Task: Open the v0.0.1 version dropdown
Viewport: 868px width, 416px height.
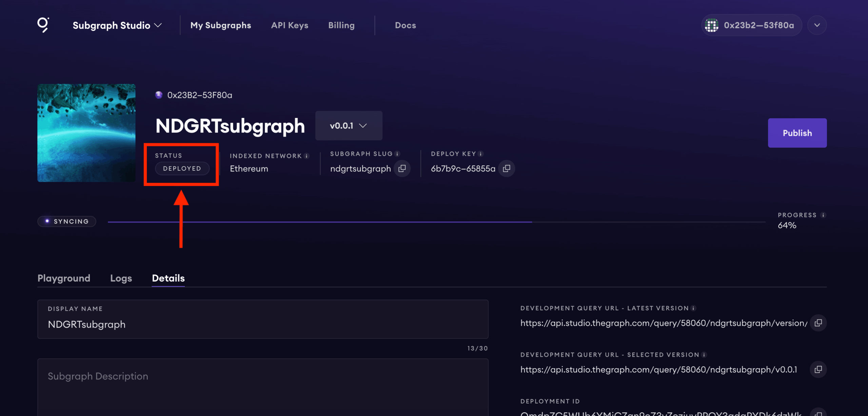Action: coord(349,126)
